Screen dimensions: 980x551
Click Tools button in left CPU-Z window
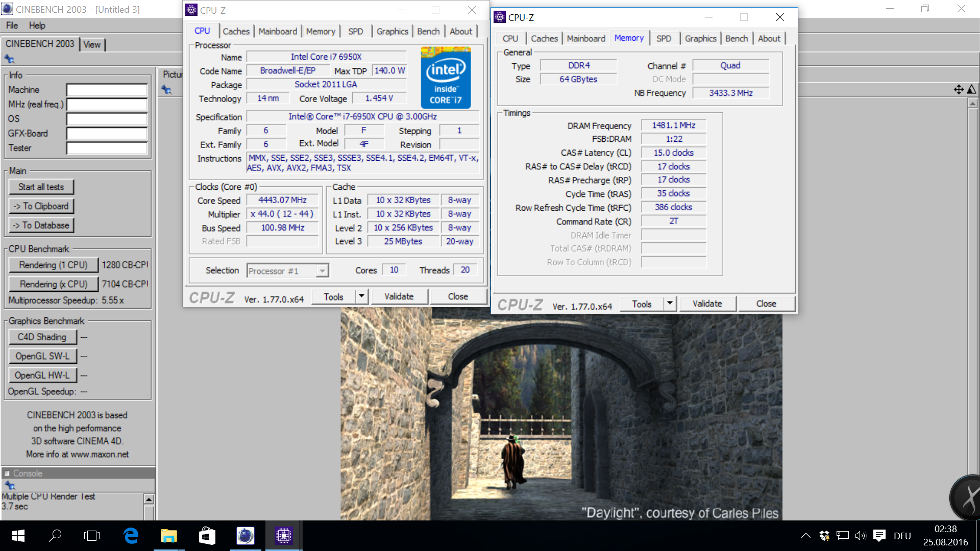333,296
